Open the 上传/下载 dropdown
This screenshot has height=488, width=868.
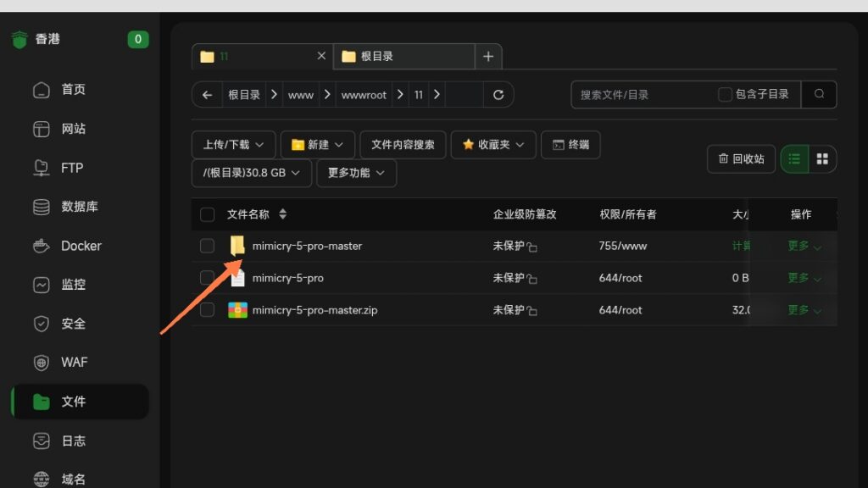[235, 144]
